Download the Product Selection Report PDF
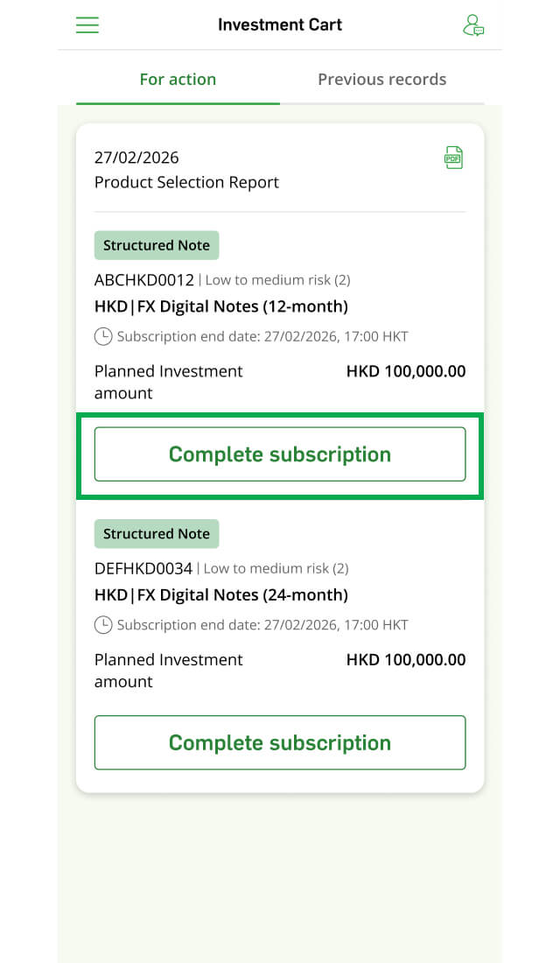 tap(453, 158)
